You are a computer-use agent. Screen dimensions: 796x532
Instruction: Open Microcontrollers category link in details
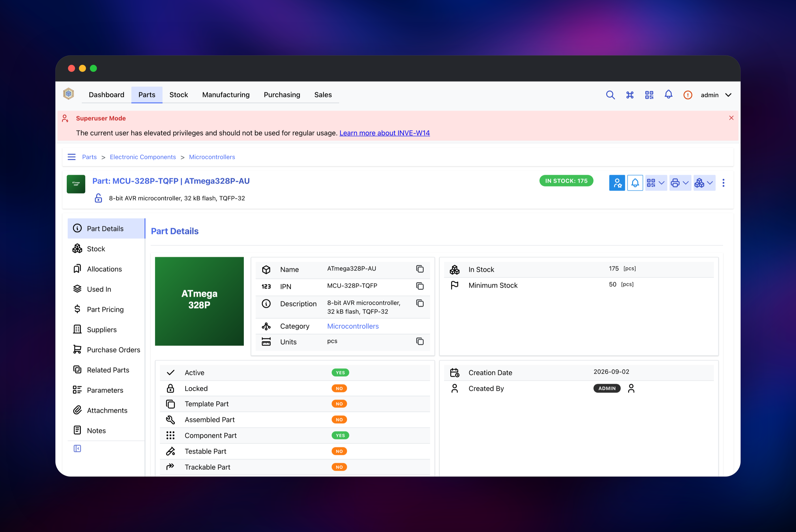click(x=353, y=326)
